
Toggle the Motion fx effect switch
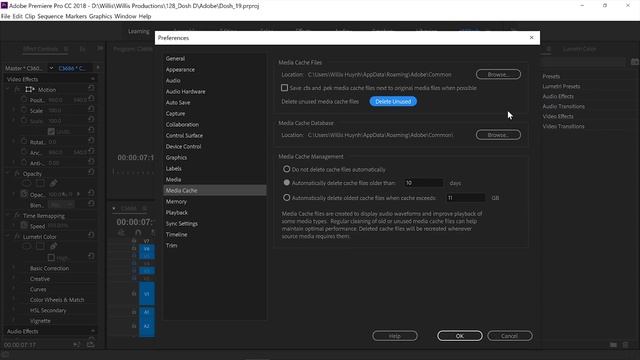(17, 89)
